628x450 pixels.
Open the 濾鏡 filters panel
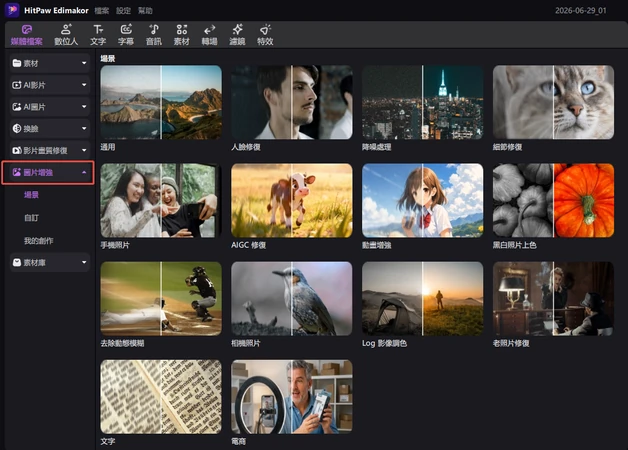(x=237, y=34)
